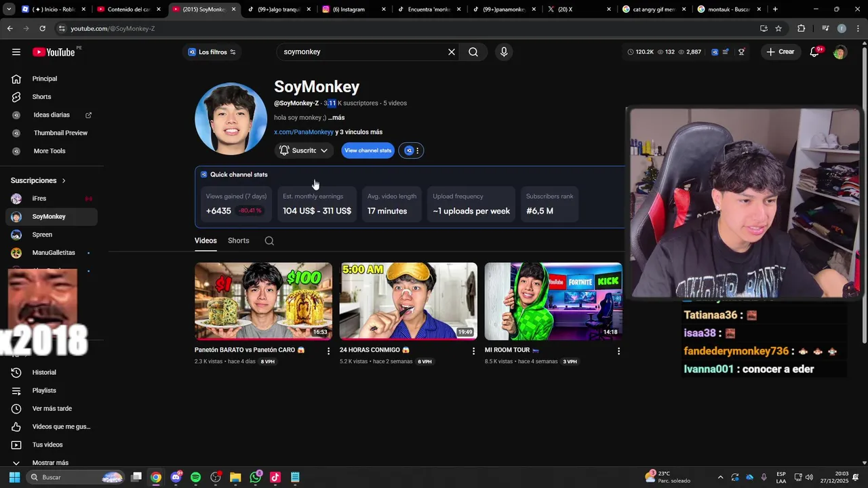Open the new tab plus button
Viewport: 868px width, 488px height.
[775, 9]
